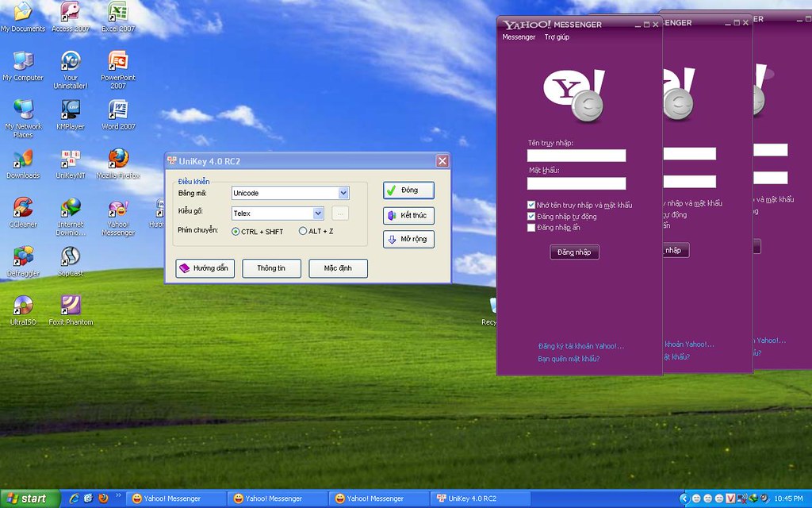The height and width of the screenshot is (508, 812).
Task: Click the Bạn quên mật khẩu? link in front window
Action: [569, 358]
